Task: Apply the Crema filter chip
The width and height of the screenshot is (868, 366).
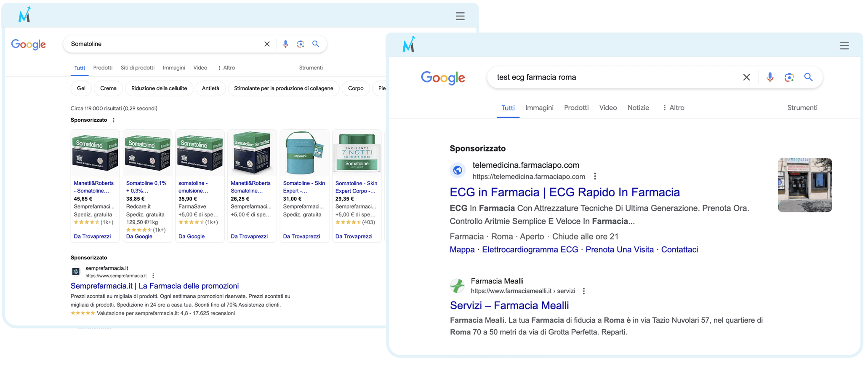Action: [108, 88]
